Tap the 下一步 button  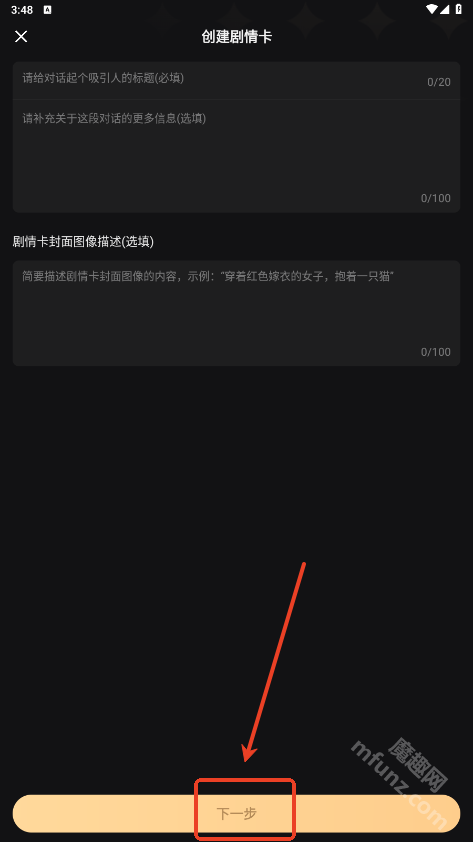(x=236, y=813)
